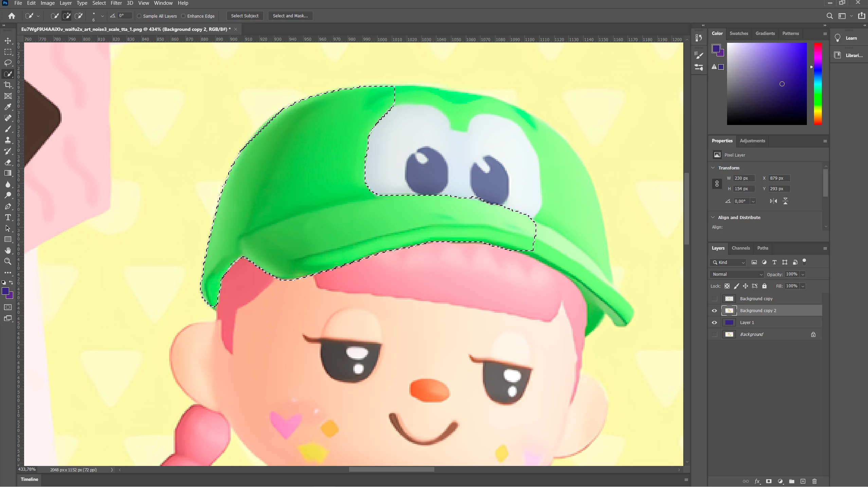Delete layer using trash icon
The height and width of the screenshot is (487, 868).
click(814, 481)
